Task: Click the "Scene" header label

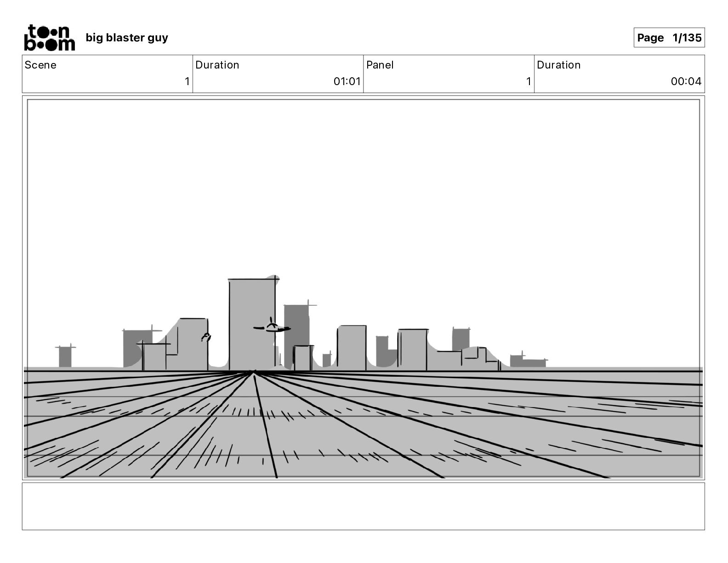Action: tap(40, 65)
